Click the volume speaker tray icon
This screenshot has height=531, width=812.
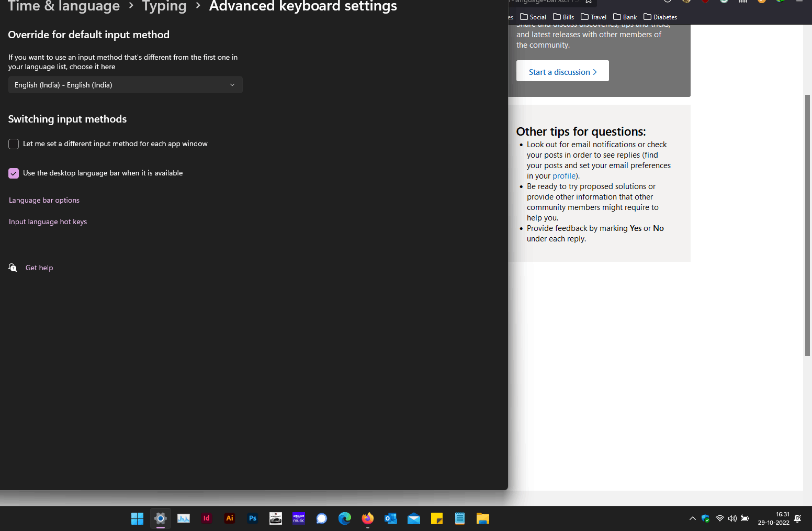click(x=732, y=518)
